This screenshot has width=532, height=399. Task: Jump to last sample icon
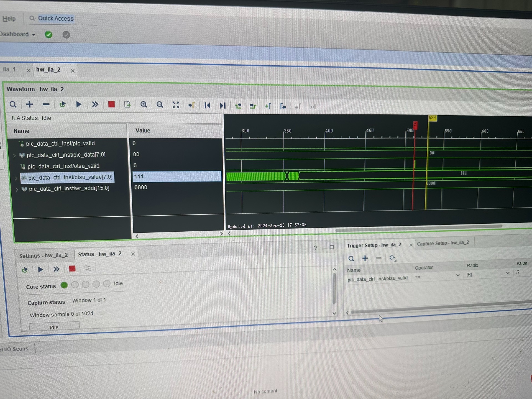pos(222,106)
